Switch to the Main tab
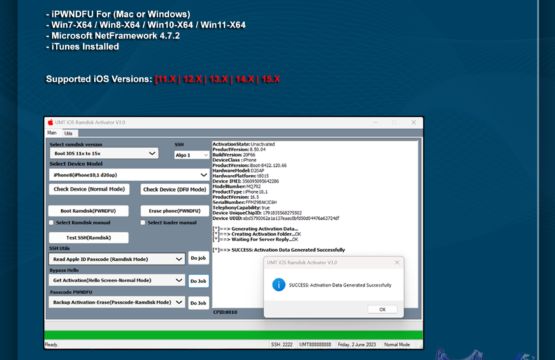 coord(52,133)
